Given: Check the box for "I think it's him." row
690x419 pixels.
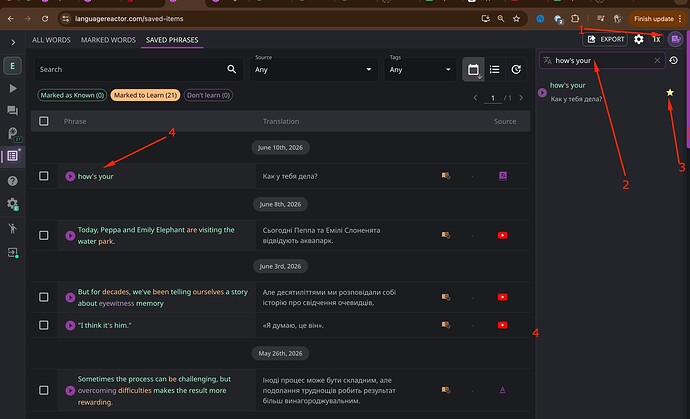Looking at the screenshot, I should [44, 325].
